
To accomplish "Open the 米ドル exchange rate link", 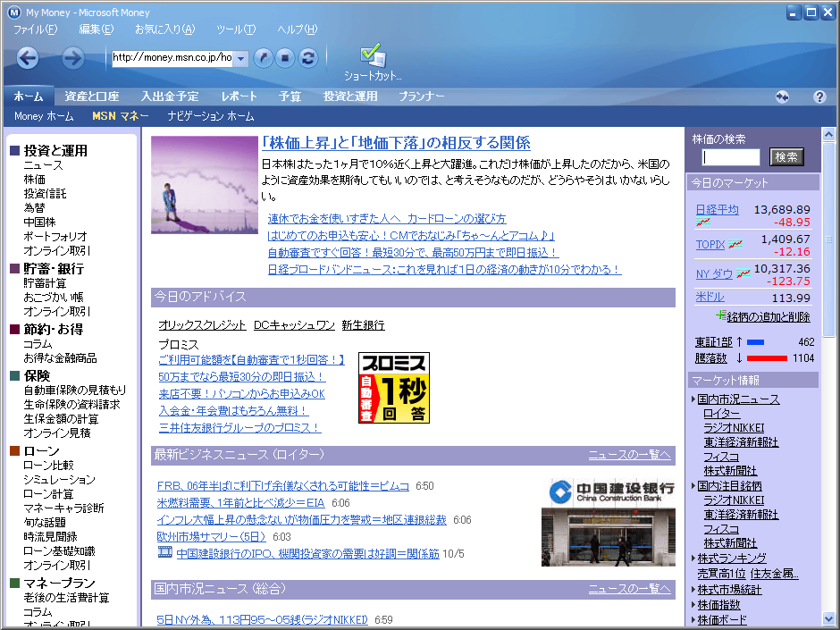I will pyautogui.click(x=710, y=297).
